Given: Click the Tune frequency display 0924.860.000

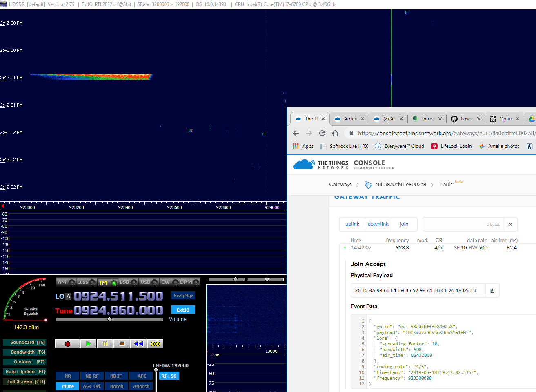Looking at the screenshot, I should pyautogui.click(x=118, y=310).
